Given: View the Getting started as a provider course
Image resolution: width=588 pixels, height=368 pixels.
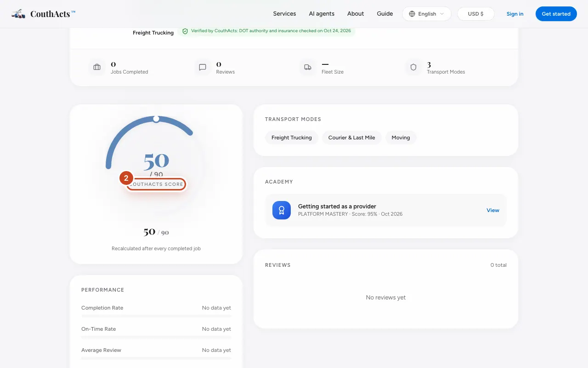Looking at the screenshot, I should (x=493, y=210).
